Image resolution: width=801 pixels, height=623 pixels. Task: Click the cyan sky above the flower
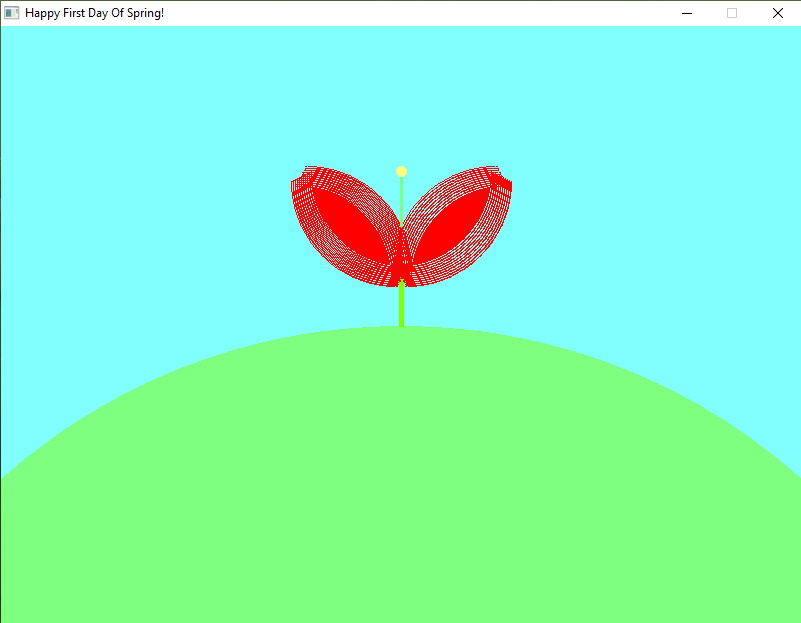(x=400, y=90)
